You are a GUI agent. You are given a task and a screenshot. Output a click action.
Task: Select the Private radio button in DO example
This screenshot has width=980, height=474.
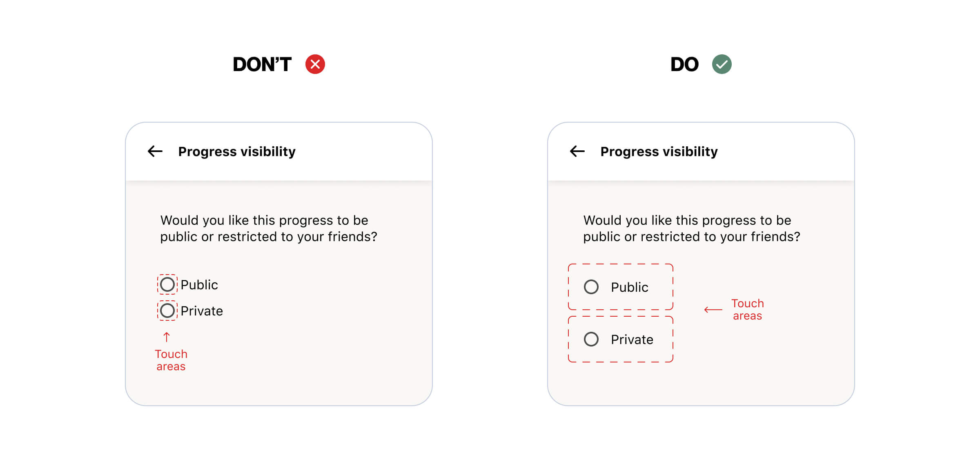point(591,339)
